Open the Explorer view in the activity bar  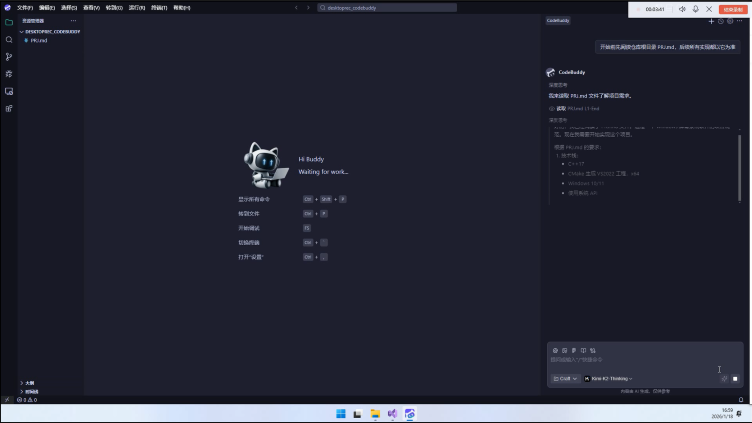[x=9, y=22]
